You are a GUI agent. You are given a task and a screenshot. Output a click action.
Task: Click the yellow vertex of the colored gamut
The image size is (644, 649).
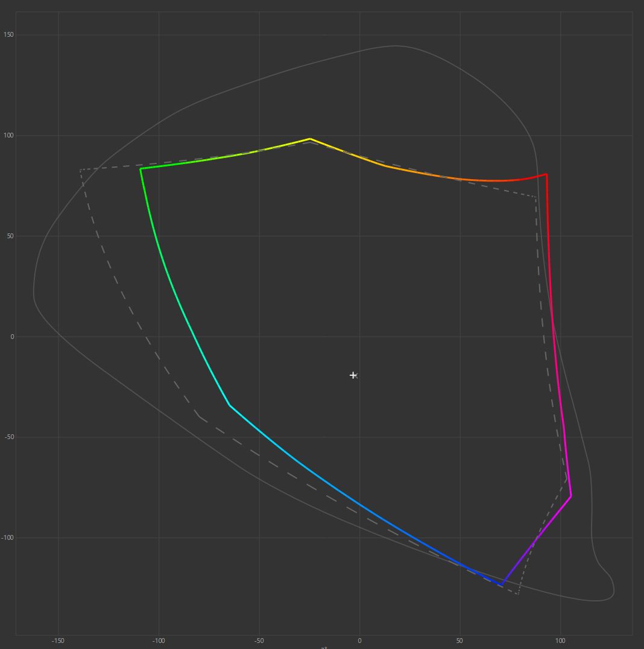[x=310, y=139]
